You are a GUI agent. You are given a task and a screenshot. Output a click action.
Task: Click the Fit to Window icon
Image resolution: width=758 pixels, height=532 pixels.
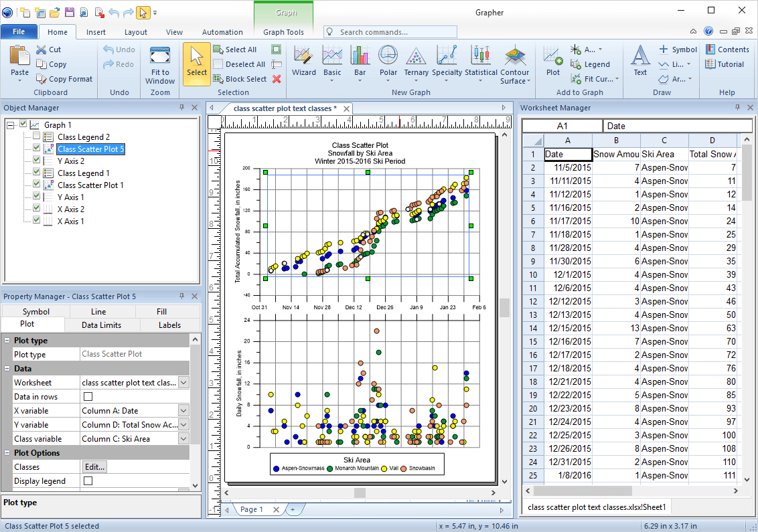point(159,65)
